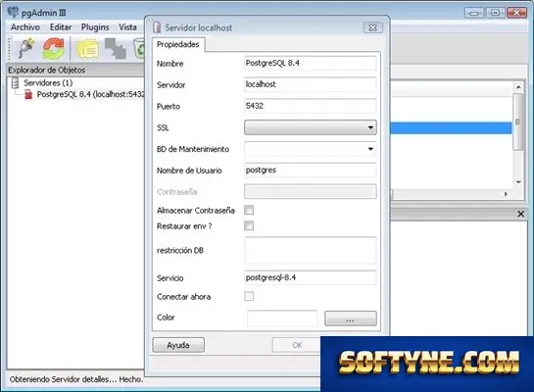Click the pgAdmin III elephant title icon
Image resolution: width=534 pixels, height=392 pixels.
13,13
